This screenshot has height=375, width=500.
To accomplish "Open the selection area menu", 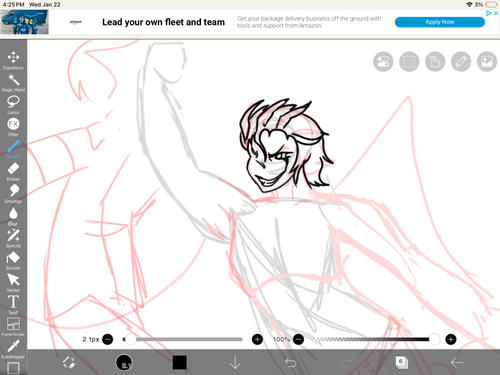I will click(x=409, y=62).
